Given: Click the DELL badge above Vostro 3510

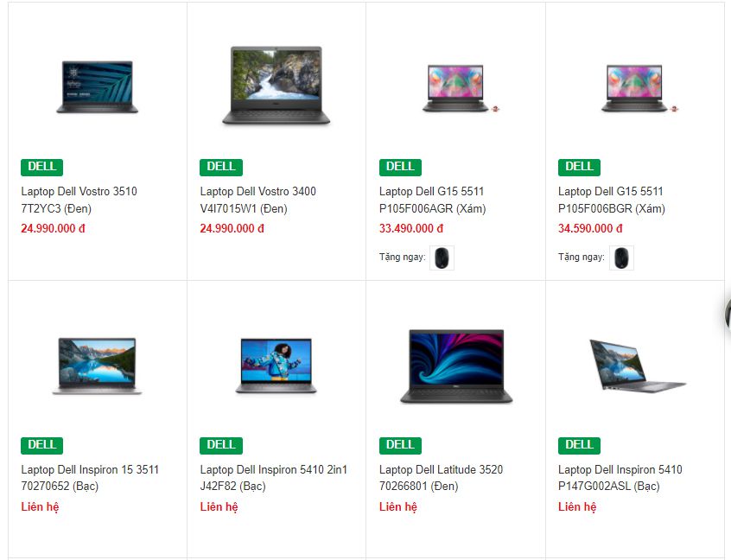Looking at the screenshot, I should click(41, 167).
